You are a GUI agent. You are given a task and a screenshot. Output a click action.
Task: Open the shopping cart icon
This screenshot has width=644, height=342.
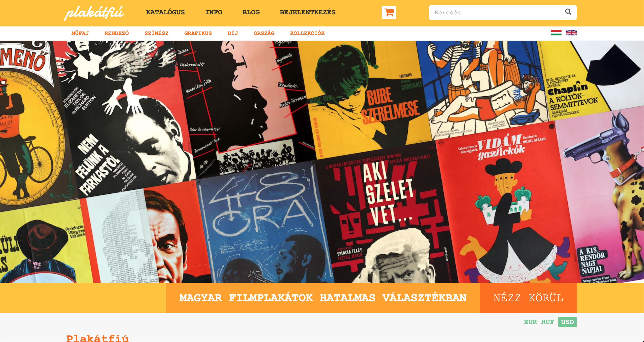(389, 13)
